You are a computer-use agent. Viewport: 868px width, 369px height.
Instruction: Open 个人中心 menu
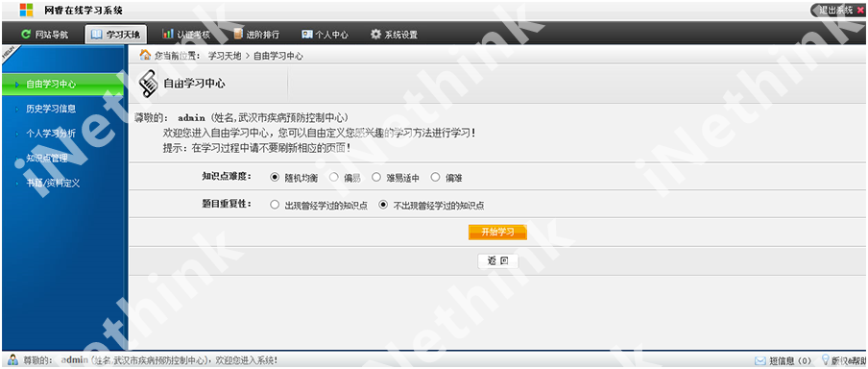325,35
